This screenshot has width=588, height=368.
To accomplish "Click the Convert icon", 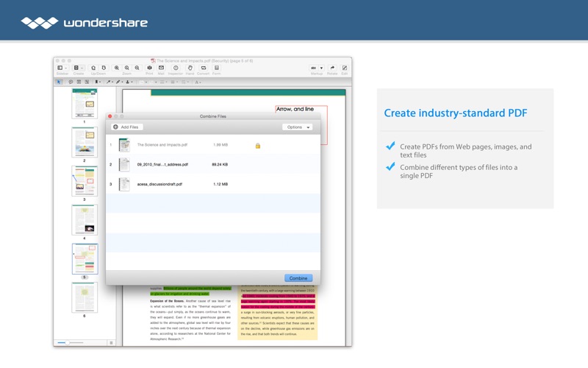I will click(x=204, y=68).
